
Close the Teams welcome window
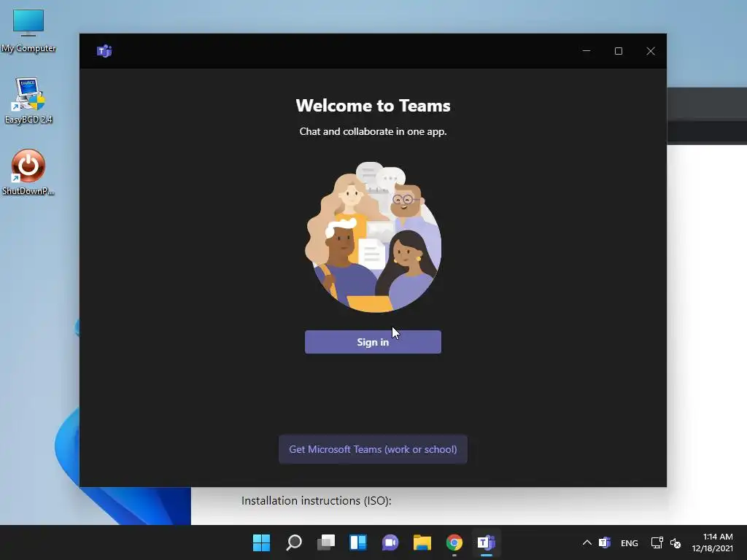(650, 51)
